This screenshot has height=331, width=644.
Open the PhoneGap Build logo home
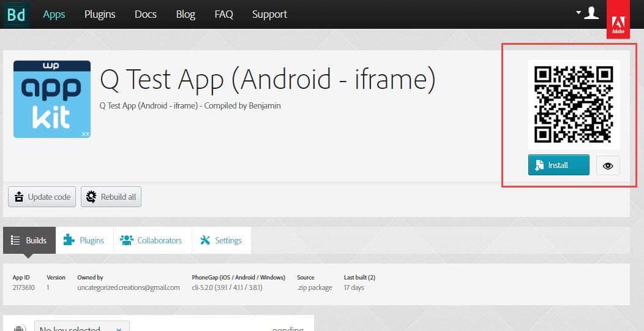coord(17,14)
